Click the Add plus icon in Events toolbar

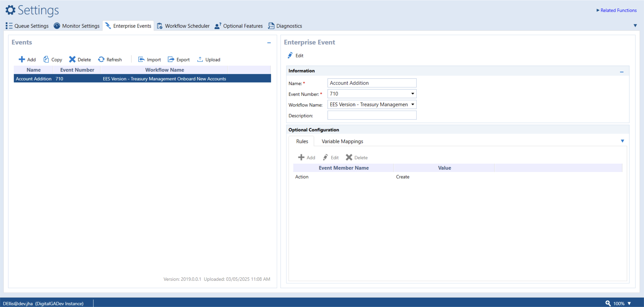point(22,59)
